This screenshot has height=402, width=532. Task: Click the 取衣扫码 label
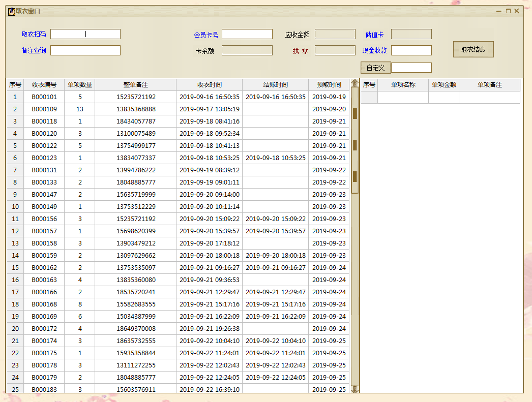(x=34, y=34)
